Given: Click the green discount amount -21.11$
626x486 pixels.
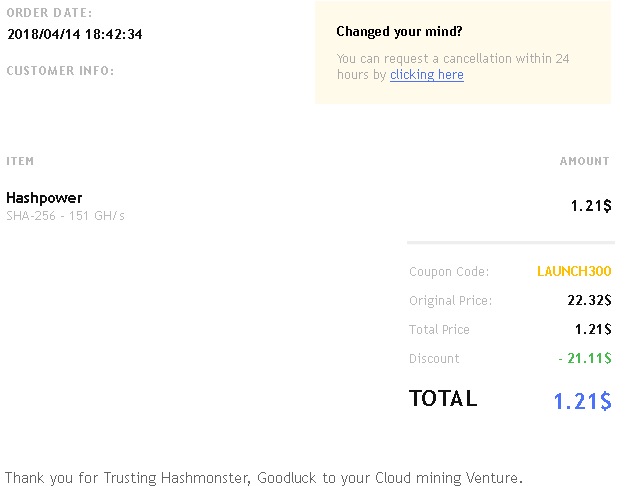Looking at the screenshot, I should (585, 358).
